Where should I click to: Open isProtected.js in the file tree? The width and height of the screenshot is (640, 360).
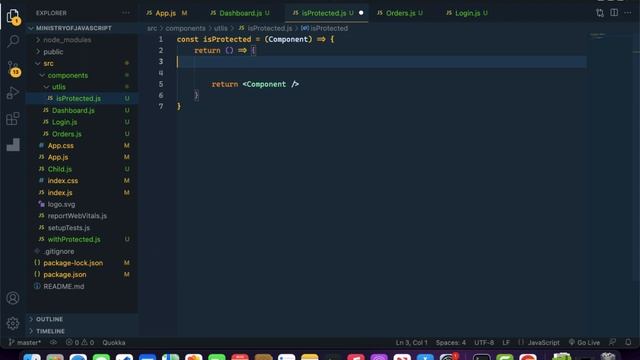[78, 98]
